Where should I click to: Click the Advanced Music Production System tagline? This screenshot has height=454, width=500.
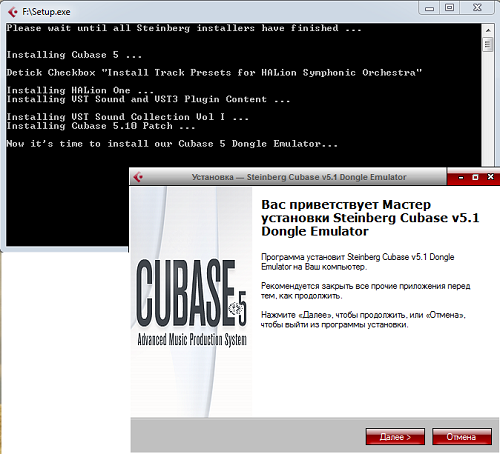[192, 339]
